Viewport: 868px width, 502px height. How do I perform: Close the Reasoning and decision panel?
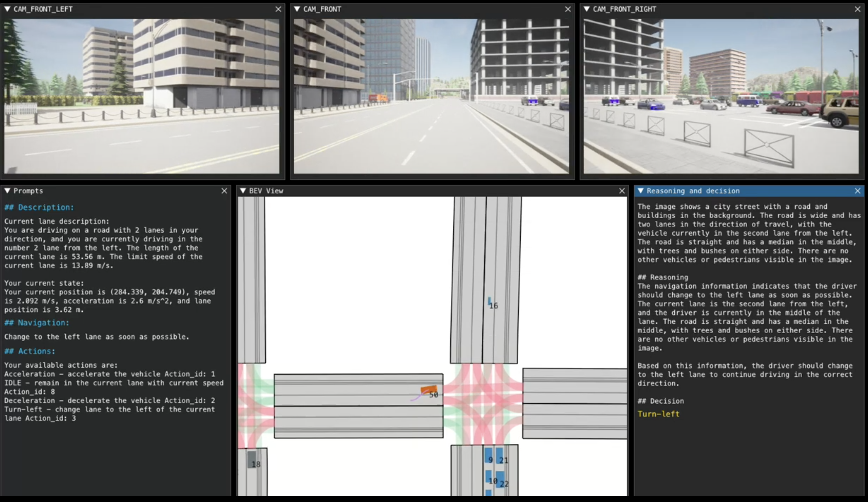[x=858, y=191]
